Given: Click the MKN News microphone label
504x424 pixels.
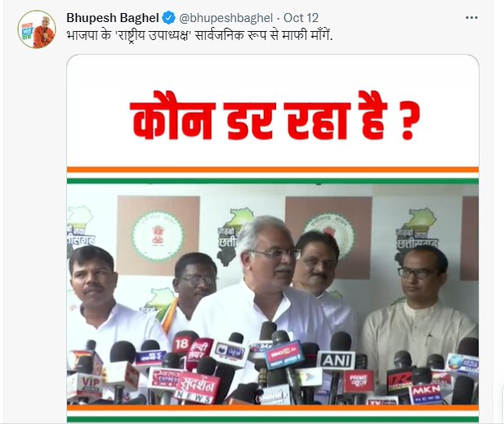Looking at the screenshot, I should [426, 394].
